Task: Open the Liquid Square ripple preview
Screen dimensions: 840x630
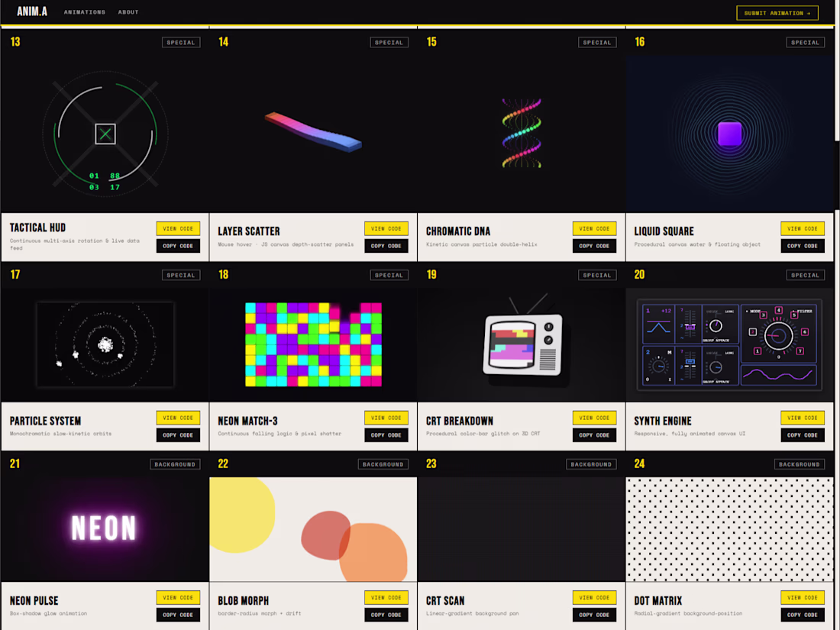Action: click(x=729, y=134)
